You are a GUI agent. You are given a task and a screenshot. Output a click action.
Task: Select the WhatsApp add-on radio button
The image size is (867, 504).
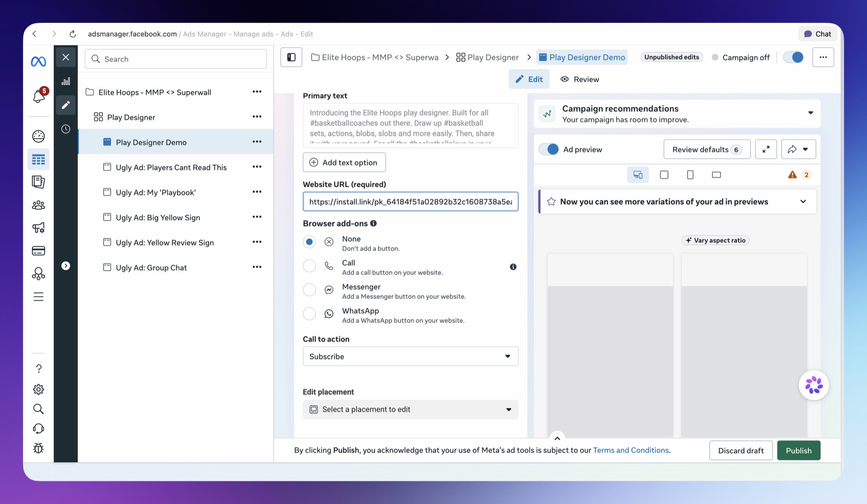[309, 313]
